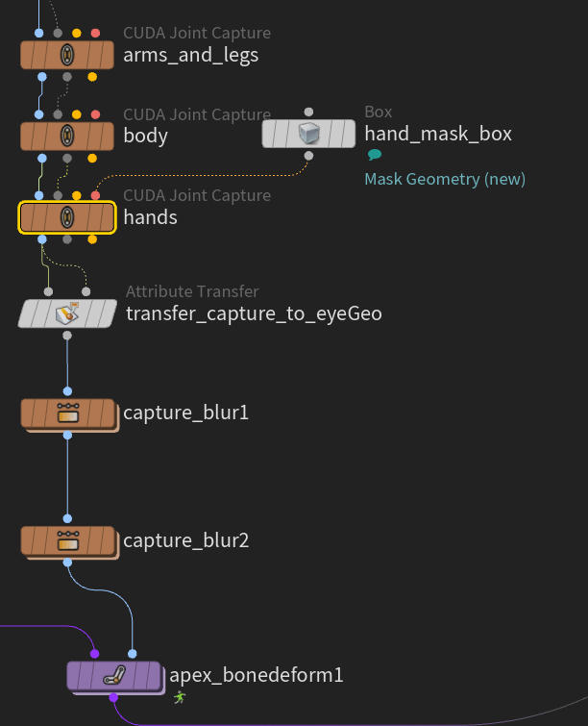Click the red fourth input of arms_and_legs node
Viewport: 588px width, 726px height.
pyautogui.click(x=95, y=33)
